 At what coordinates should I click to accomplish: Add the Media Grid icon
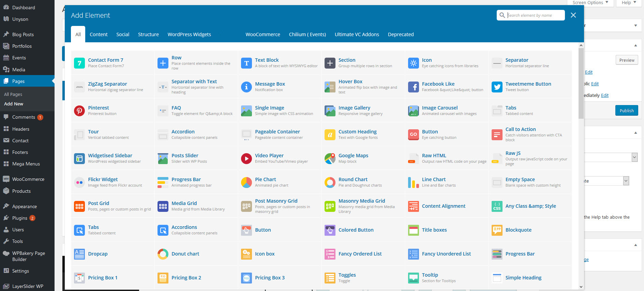pos(163,206)
